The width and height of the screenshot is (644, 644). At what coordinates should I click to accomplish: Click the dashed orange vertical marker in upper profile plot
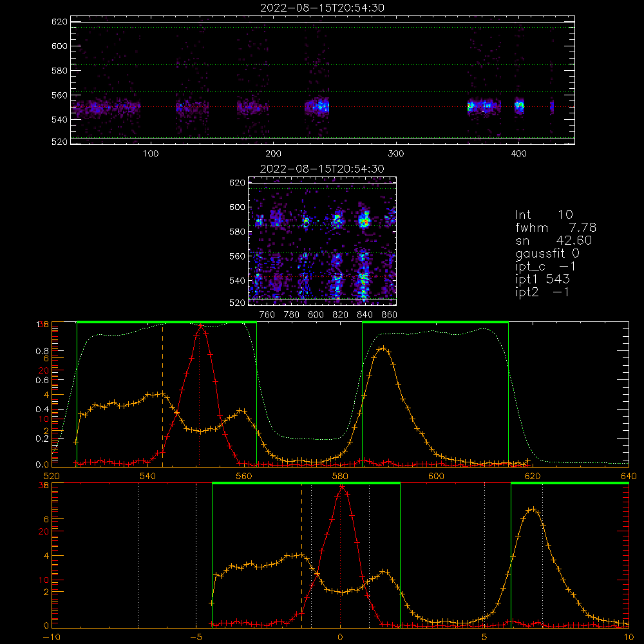click(x=162, y=394)
